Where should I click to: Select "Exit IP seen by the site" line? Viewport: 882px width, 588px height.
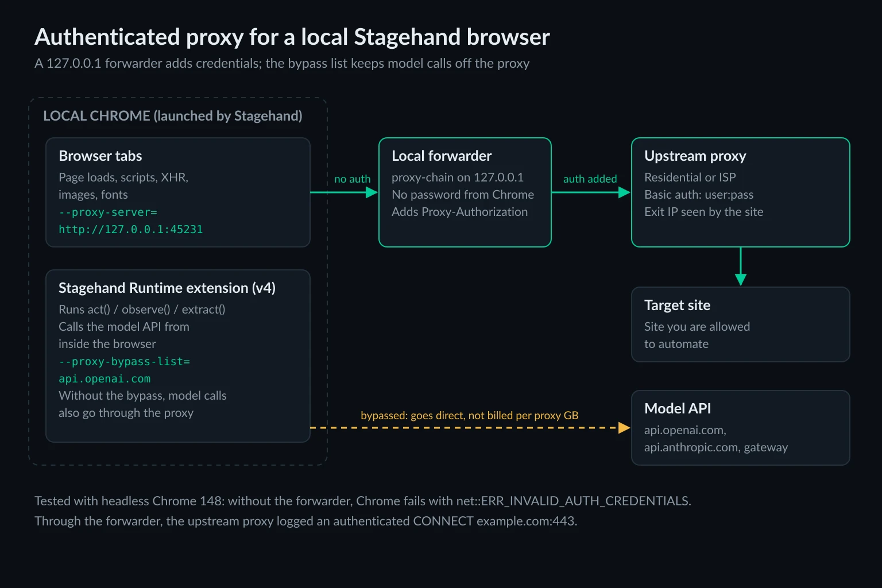pyautogui.click(x=704, y=212)
